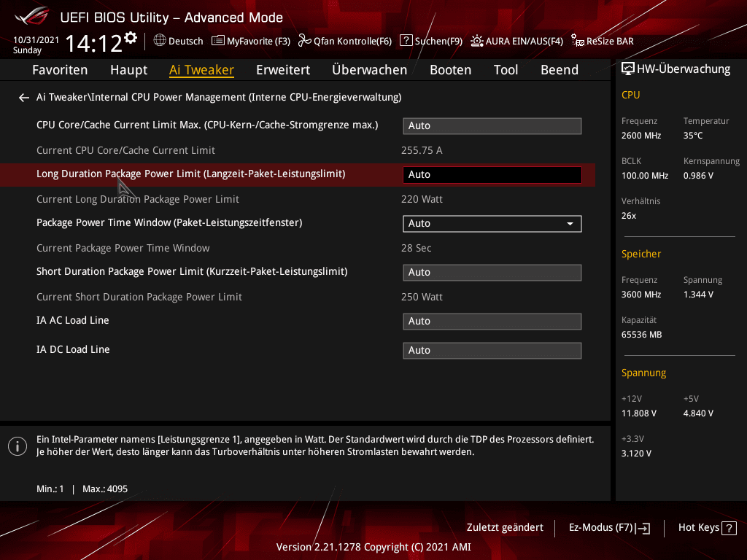Click Short Duration Package Power Limit field
The height and width of the screenshot is (560, 747).
tap(492, 273)
